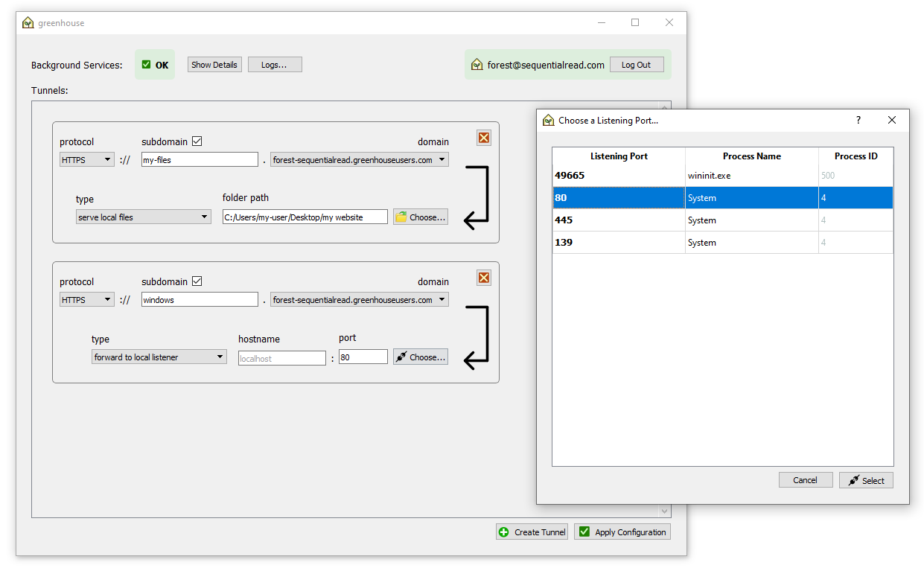
Task: Click process ID 500 cell
Action: coord(856,176)
